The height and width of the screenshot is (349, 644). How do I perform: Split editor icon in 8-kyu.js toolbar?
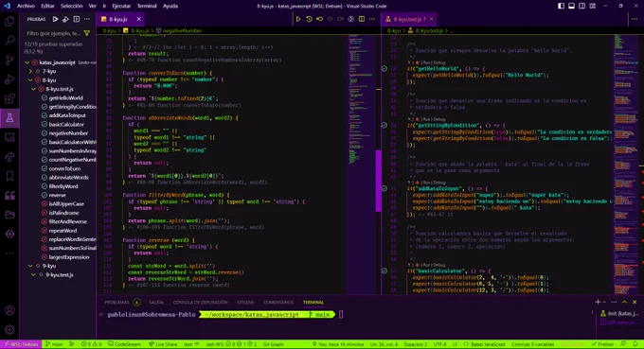(362, 19)
